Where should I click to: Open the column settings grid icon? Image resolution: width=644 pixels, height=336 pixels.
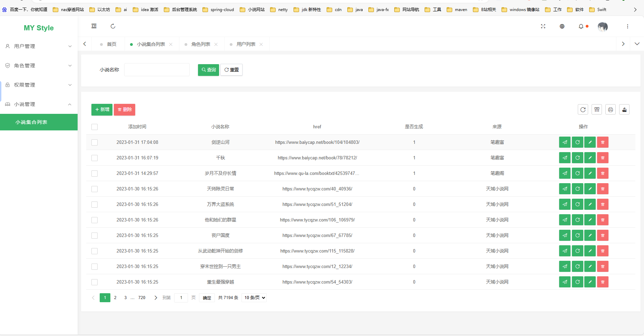click(597, 110)
